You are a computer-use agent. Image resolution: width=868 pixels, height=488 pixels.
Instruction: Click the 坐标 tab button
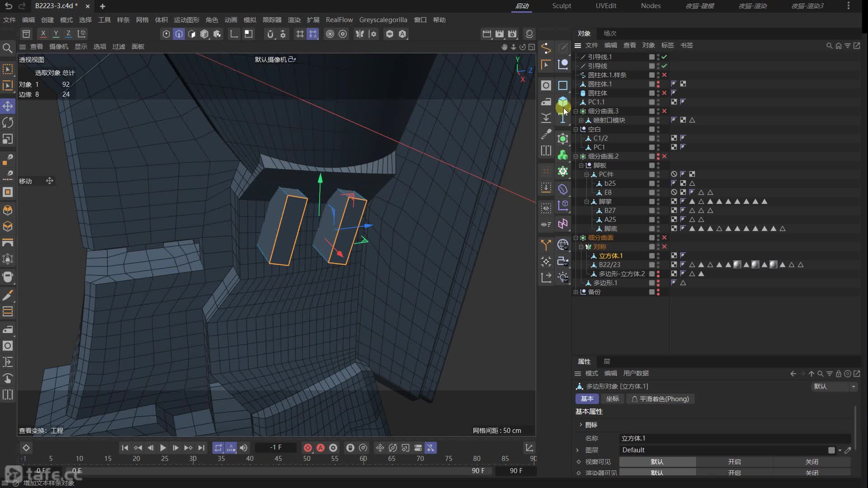(613, 399)
